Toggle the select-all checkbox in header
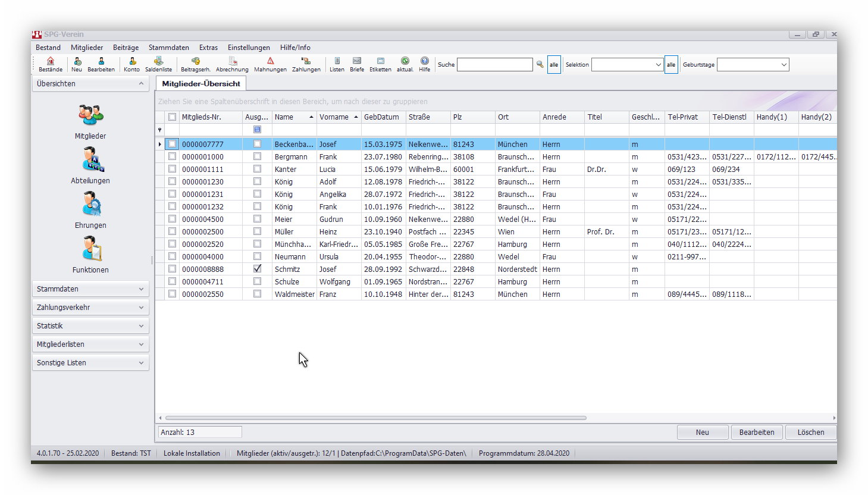This screenshot has width=868, height=495. [x=172, y=117]
